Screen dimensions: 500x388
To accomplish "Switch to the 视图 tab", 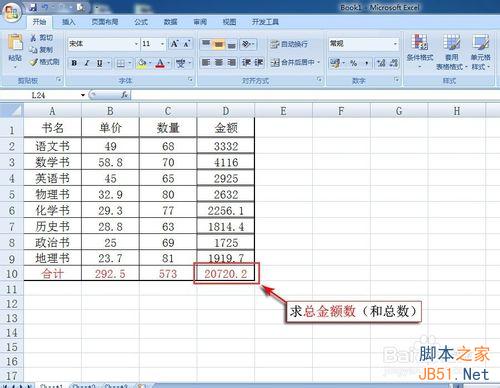I will coord(229,22).
